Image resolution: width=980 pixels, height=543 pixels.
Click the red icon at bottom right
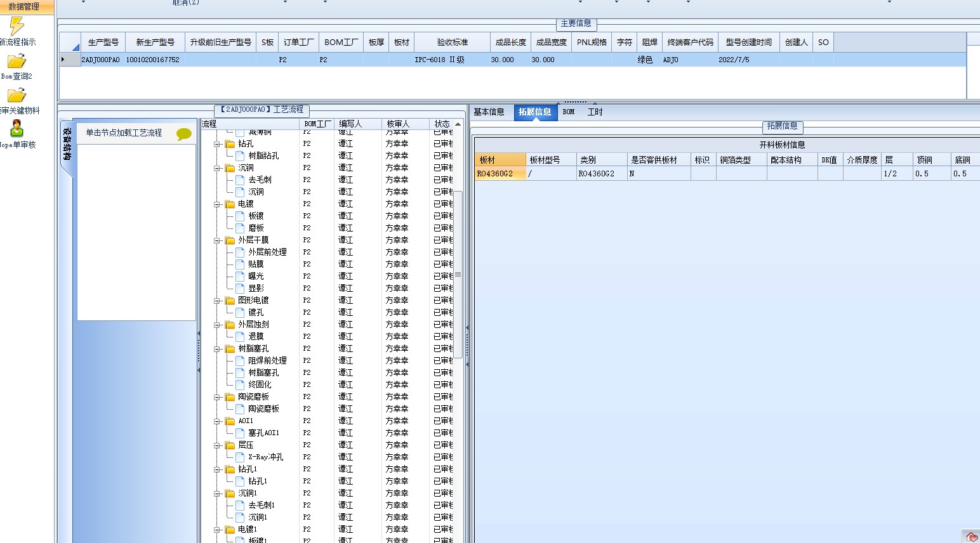(x=972, y=537)
